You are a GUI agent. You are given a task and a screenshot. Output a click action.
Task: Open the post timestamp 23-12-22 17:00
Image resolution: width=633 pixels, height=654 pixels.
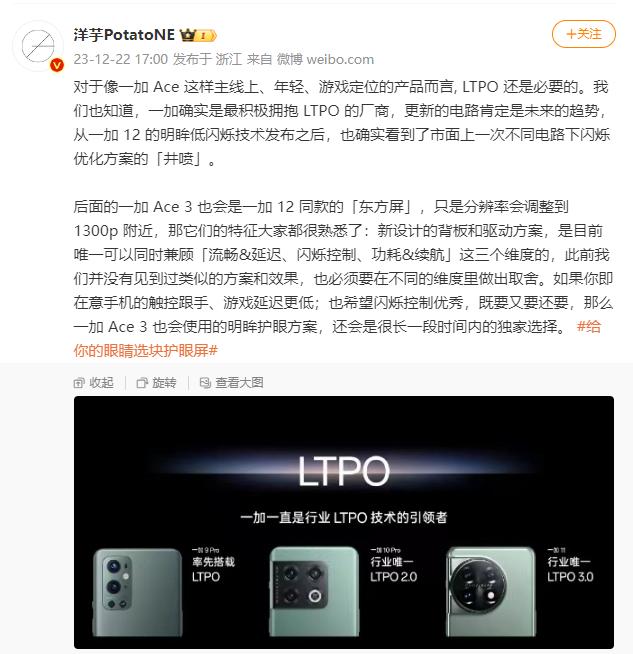(x=121, y=59)
